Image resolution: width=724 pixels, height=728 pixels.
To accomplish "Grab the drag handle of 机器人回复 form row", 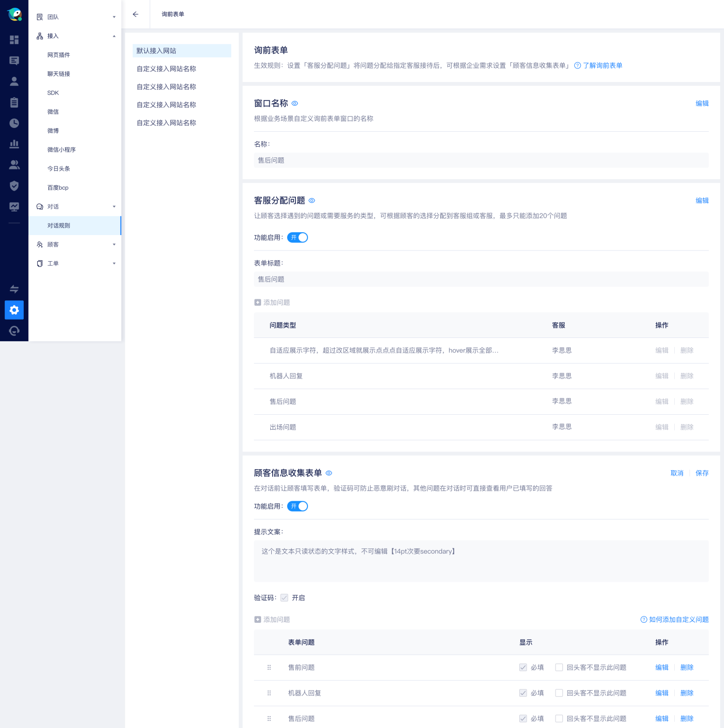I will [269, 693].
